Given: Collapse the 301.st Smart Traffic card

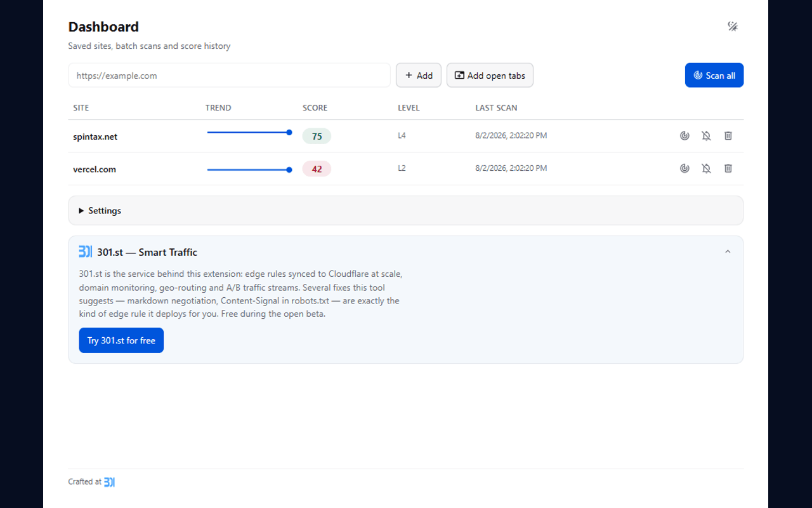Looking at the screenshot, I should [728, 252].
